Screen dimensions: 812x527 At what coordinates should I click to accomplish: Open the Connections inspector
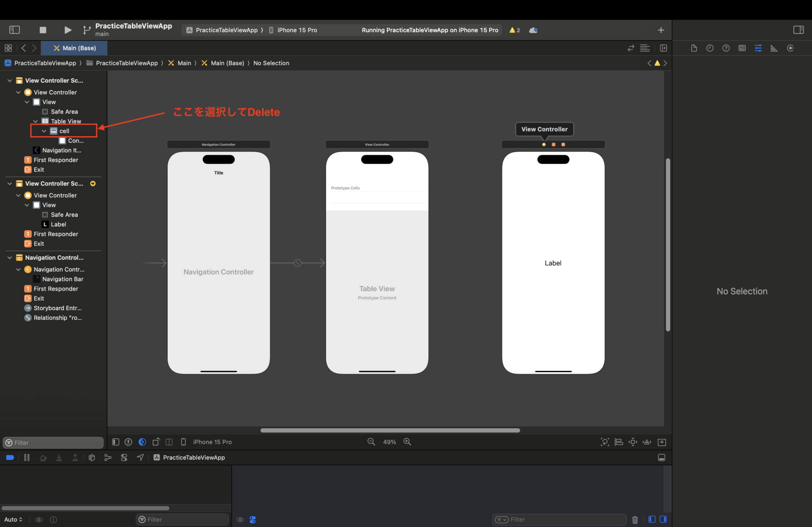click(790, 48)
